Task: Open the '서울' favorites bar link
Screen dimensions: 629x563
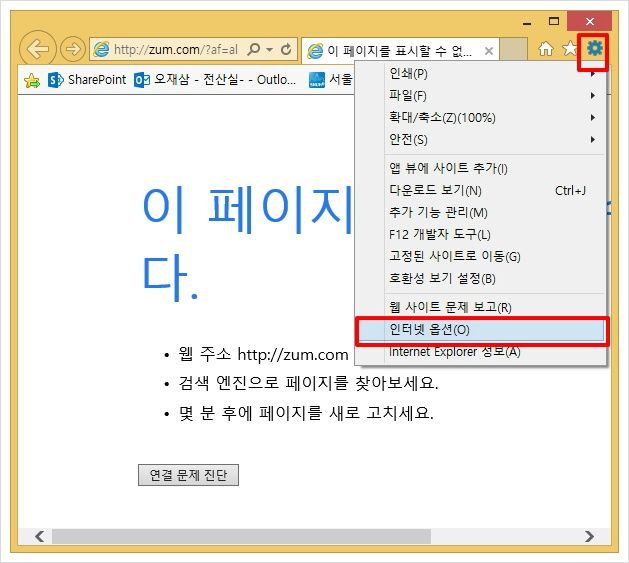Action: click(x=331, y=79)
